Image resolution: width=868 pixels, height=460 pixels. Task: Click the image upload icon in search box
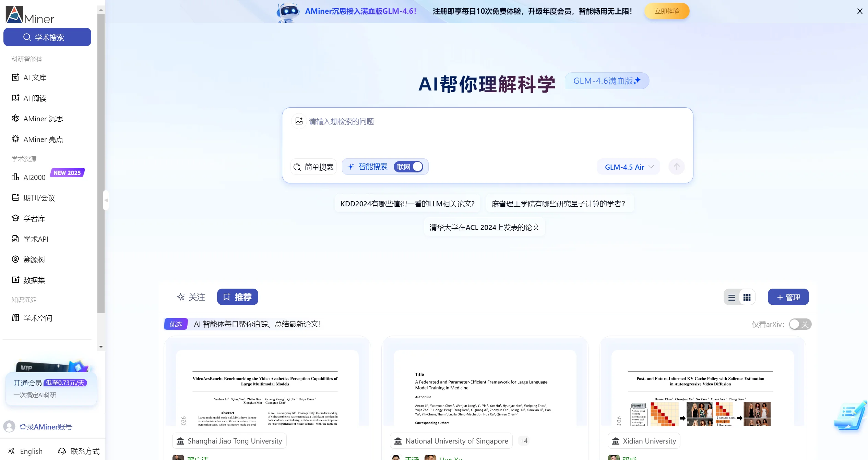click(x=299, y=121)
